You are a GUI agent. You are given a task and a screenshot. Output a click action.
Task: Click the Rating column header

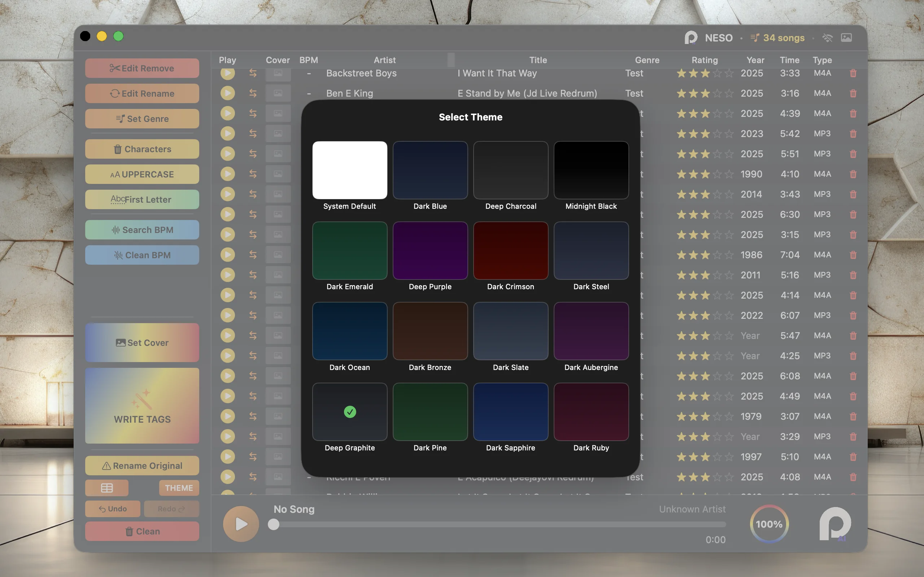(x=705, y=60)
